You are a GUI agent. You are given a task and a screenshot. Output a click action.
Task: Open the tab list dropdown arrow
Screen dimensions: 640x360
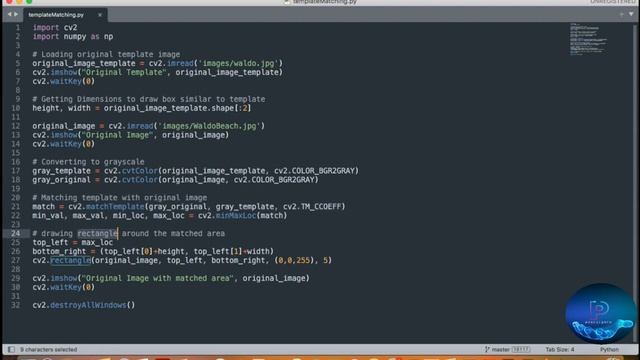[x=631, y=14]
